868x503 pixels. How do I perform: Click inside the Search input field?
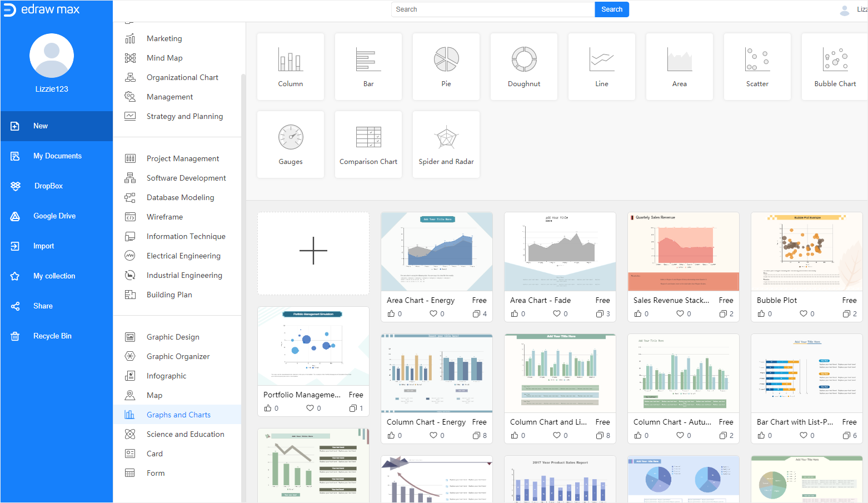point(493,9)
